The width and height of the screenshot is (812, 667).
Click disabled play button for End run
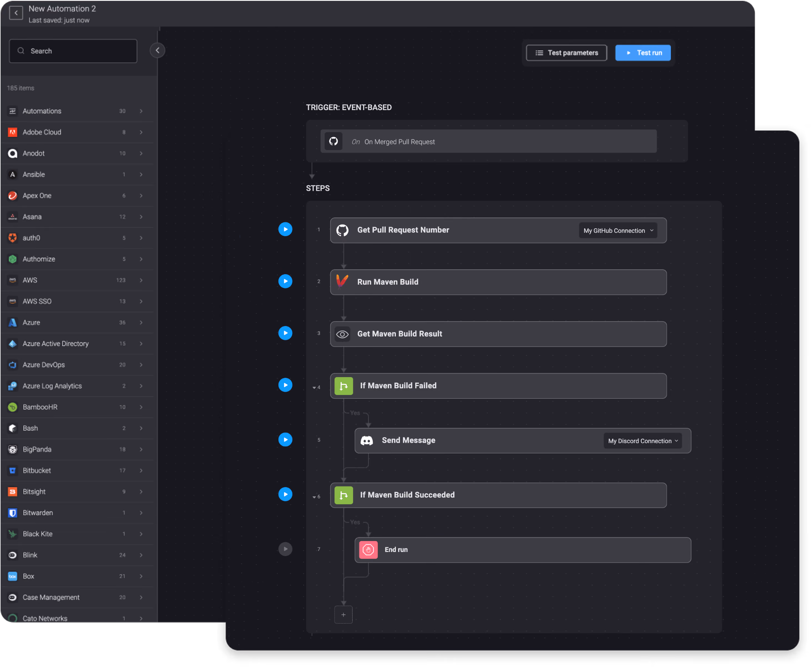pos(285,549)
